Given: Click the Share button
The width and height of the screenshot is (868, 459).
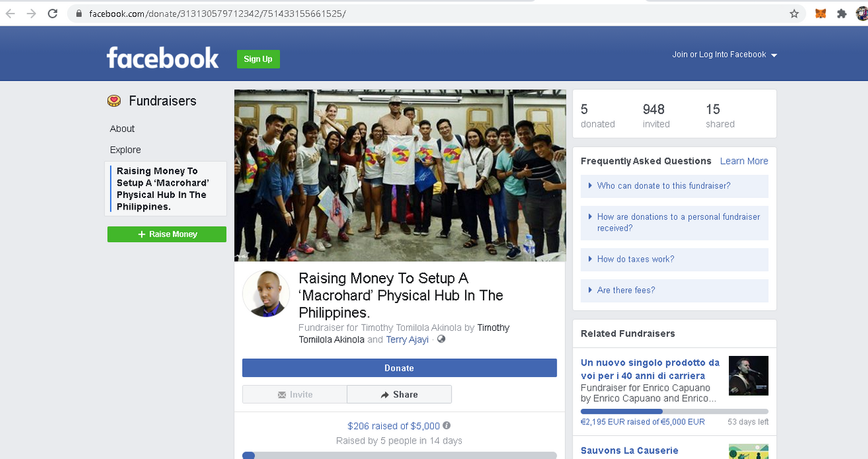Looking at the screenshot, I should click(x=399, y=395).
